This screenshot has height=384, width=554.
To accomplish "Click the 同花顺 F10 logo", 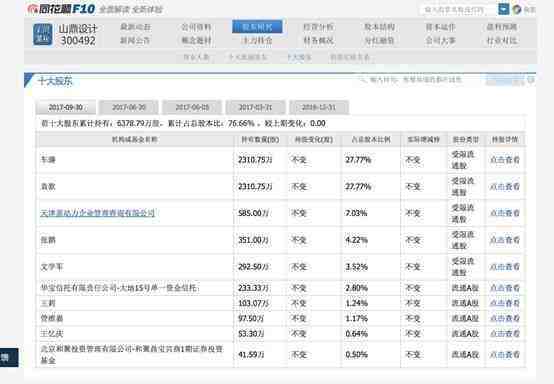I will 61,9.
